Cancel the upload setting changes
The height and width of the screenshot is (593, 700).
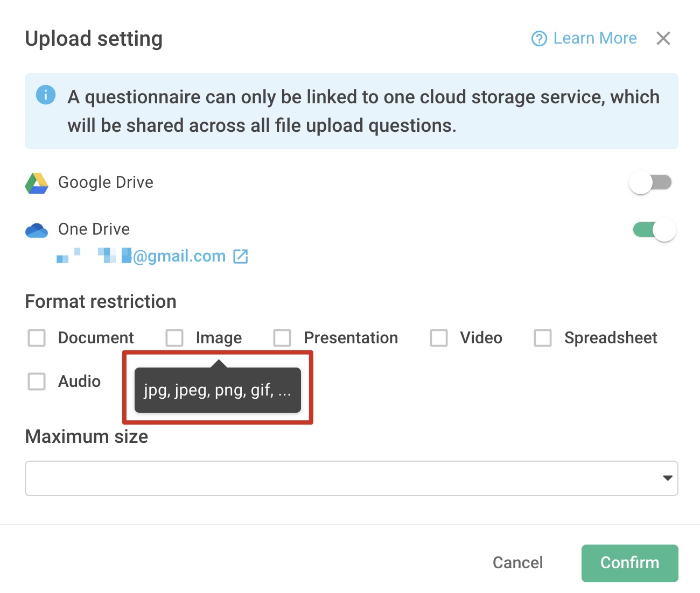[517, 562]
